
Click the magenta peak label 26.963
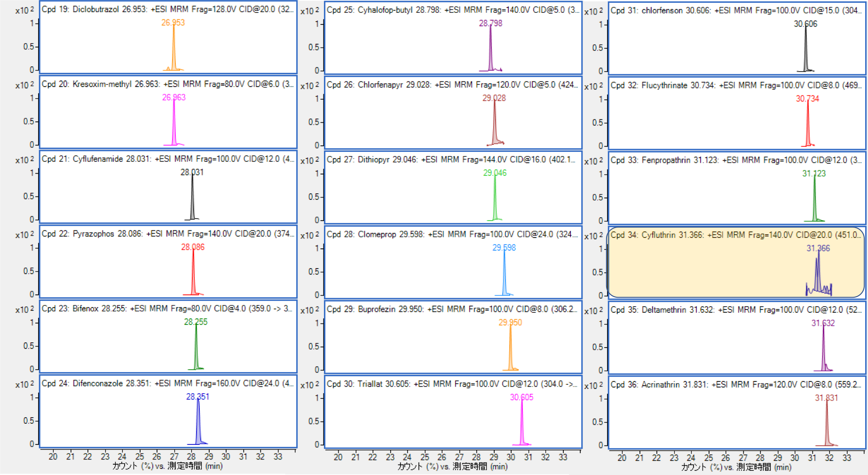point(174,97)
